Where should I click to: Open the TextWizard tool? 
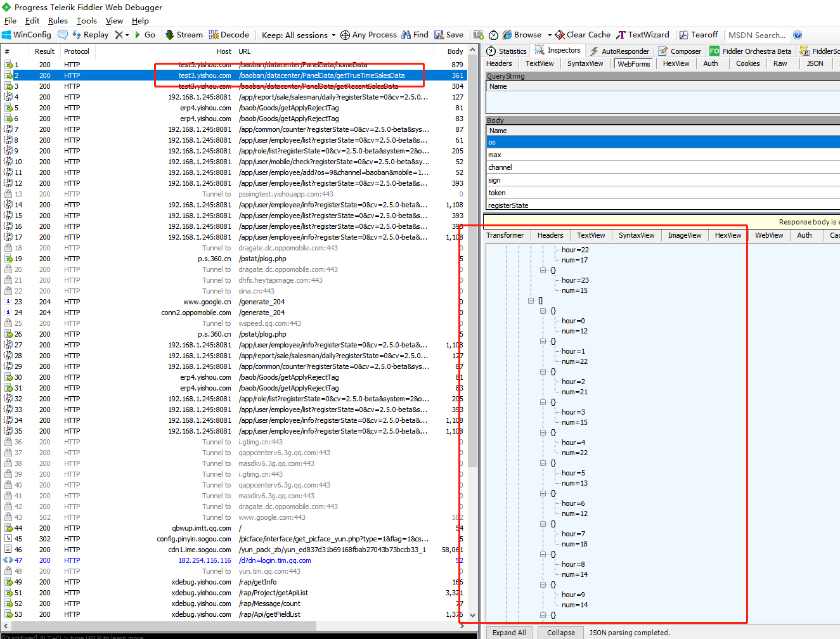tap(643, 35)
